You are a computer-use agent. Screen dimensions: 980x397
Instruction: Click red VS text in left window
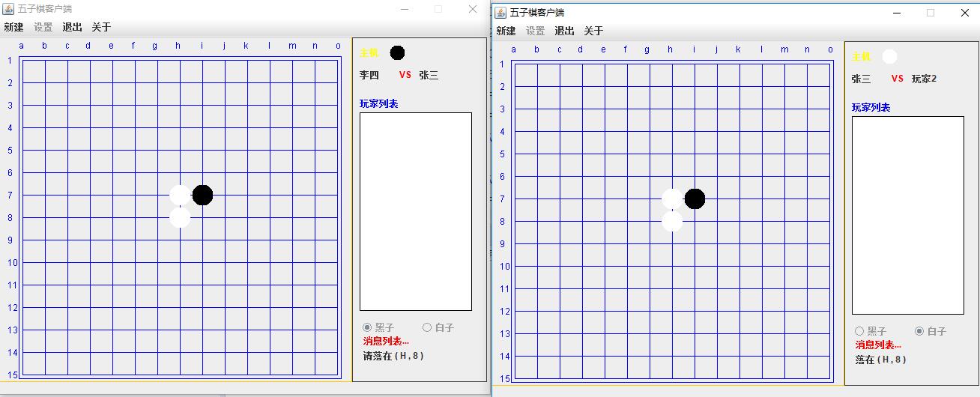[x=405, y=75]
